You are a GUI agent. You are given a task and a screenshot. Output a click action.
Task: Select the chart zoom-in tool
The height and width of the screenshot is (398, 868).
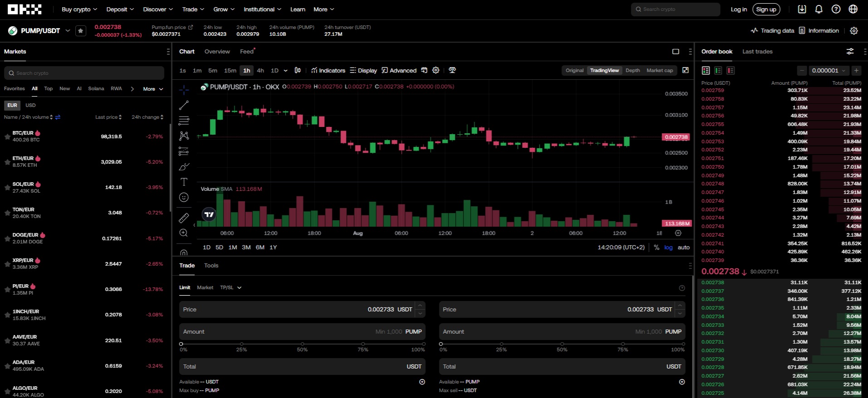click(184, 233)
